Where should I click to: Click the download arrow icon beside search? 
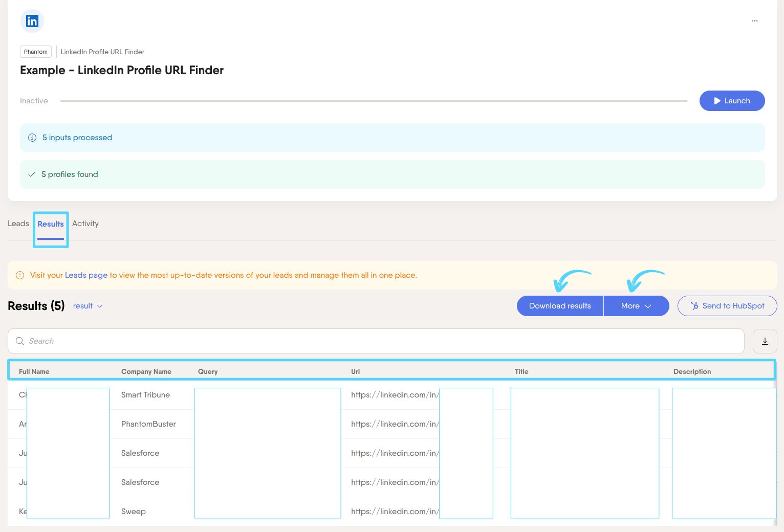point(765,341)
